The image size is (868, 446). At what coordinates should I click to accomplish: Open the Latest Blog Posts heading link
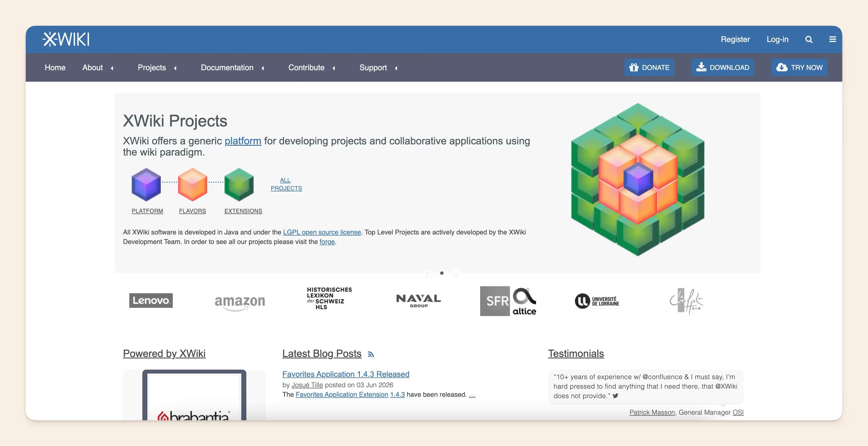[322, 354]
